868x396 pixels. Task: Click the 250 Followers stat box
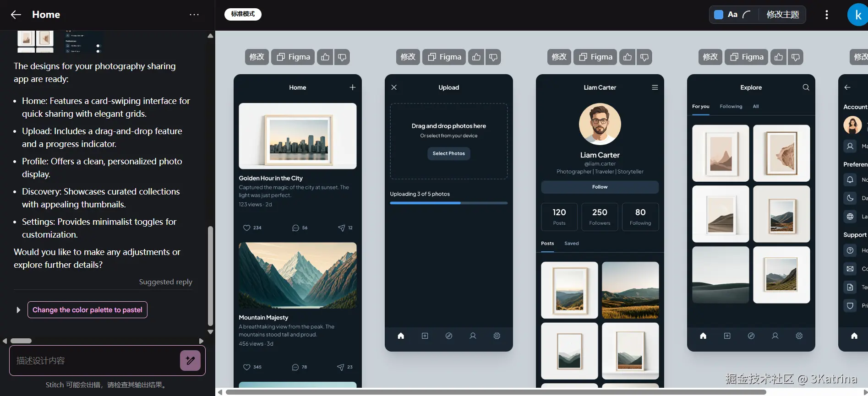[x=600, y=217]
